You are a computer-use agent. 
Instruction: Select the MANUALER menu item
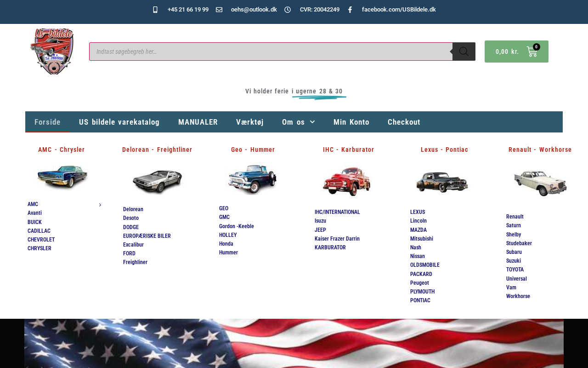pos(198,122)
